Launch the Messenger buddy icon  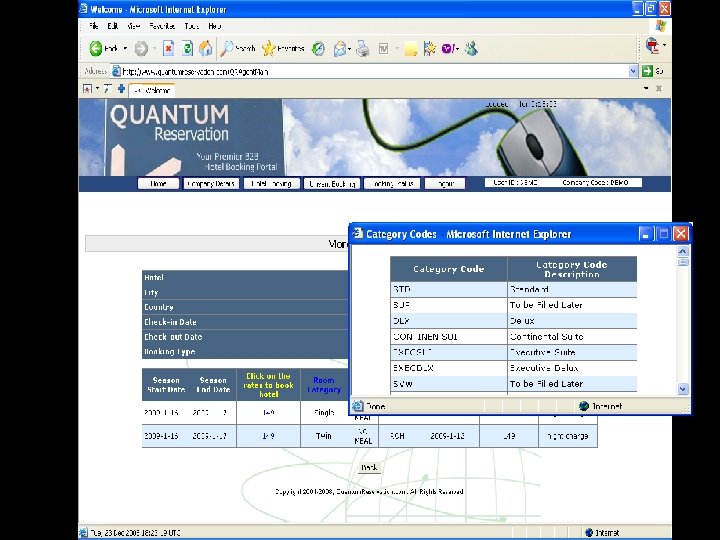472,48
